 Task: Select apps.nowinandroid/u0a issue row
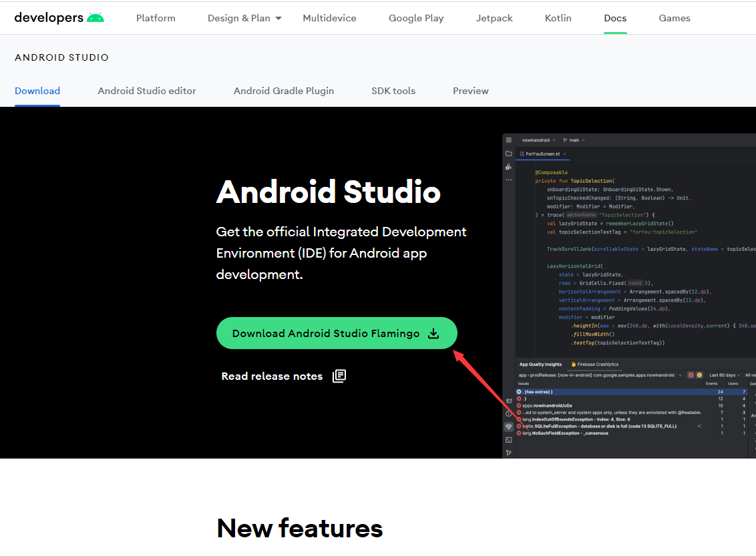click(x=632, y=406)
